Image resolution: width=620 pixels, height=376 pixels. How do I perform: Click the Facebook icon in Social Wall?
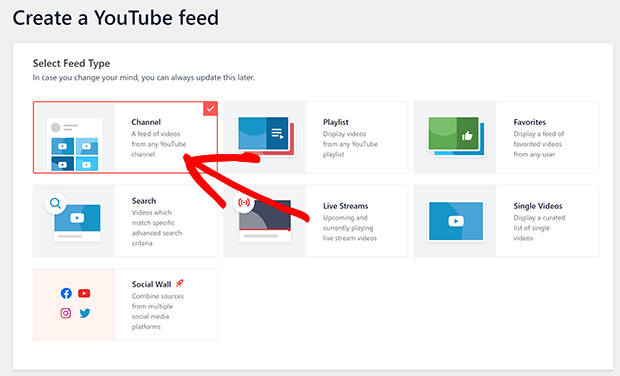(66, 293)
